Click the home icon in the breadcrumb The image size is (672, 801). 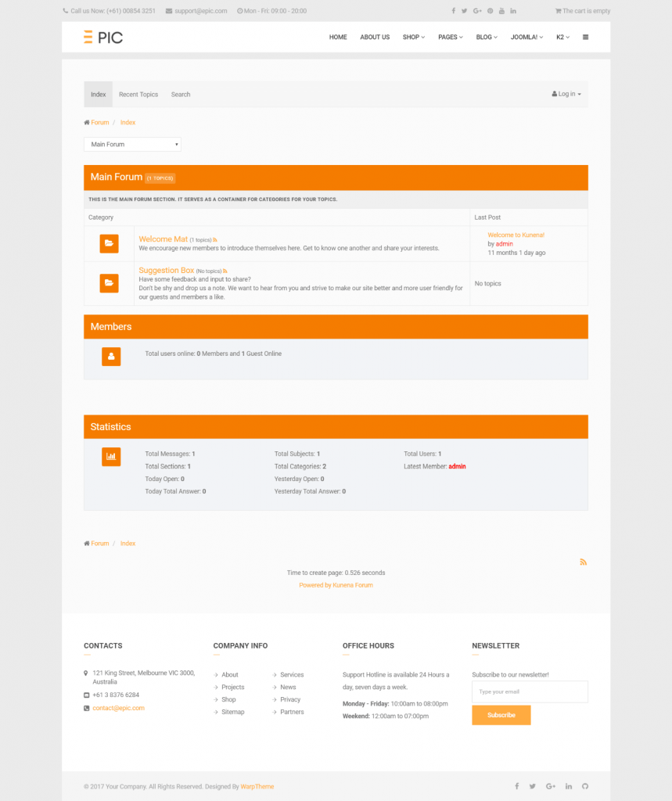click(x=86, y=122)
